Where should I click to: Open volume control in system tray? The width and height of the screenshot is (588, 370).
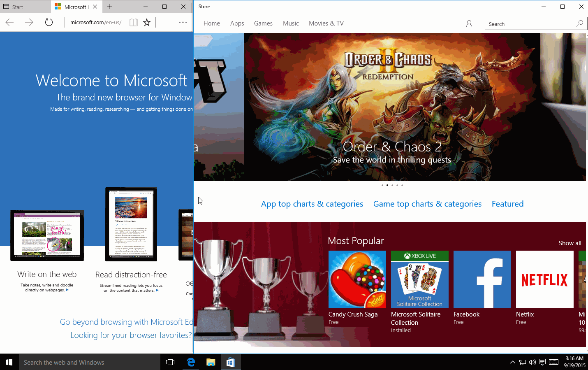[532, 362]
